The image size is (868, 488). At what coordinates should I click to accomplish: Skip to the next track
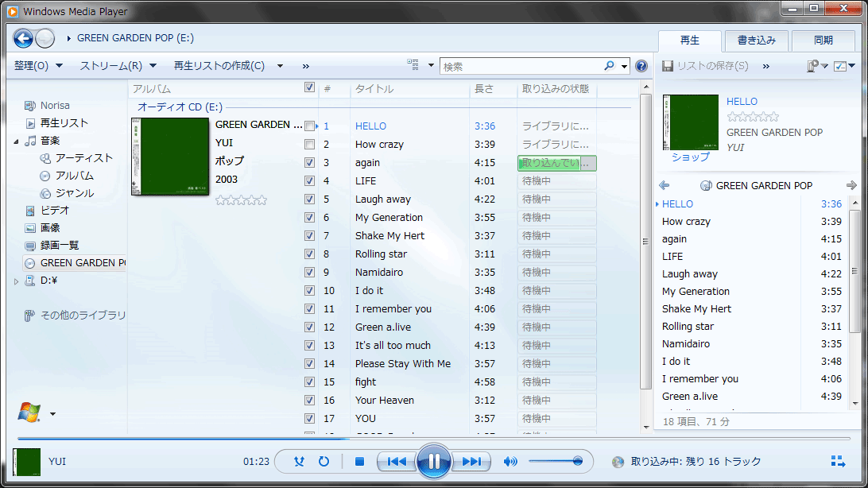coord(471,462)
